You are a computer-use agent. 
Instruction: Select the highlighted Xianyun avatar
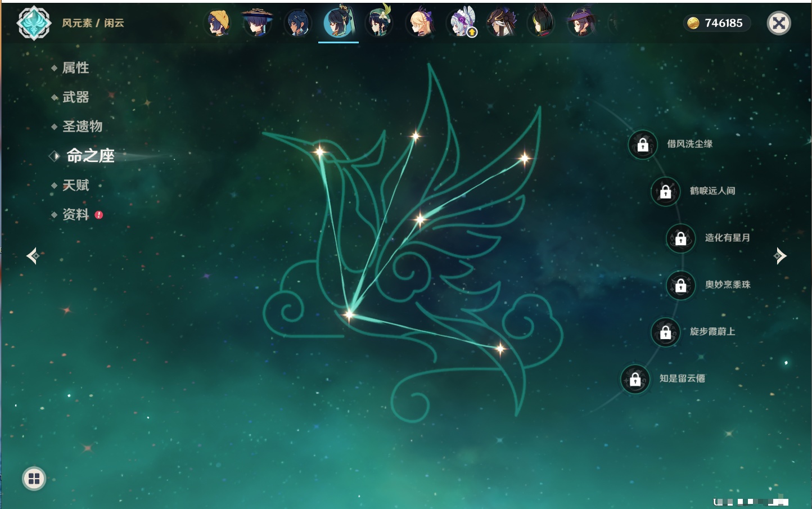pyautogui.click(x=339, y=22)
